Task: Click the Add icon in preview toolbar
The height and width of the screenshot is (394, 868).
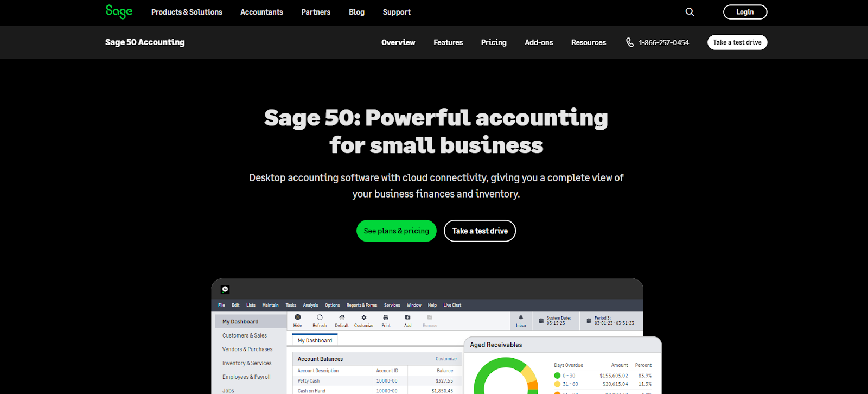Action: tap(408, 317)
